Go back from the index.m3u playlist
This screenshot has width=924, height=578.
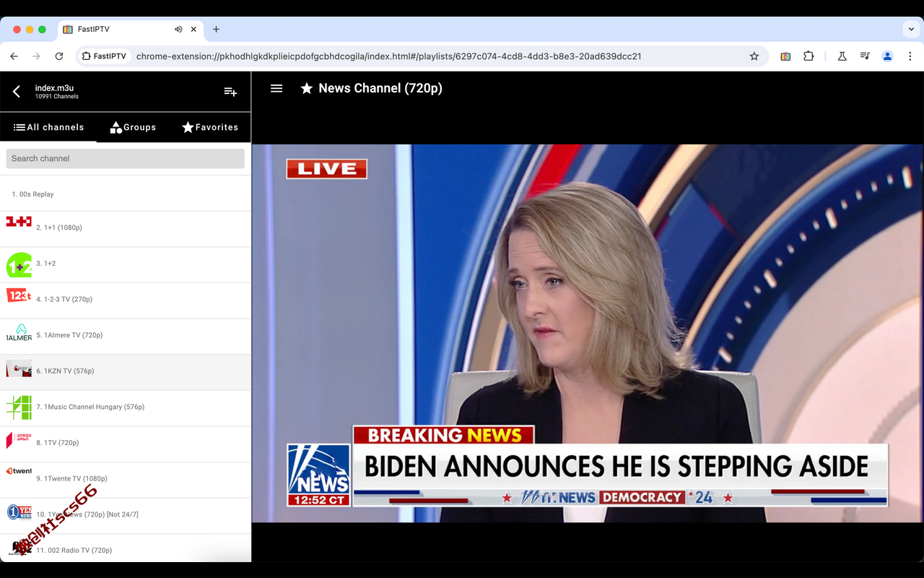(17, 92)
